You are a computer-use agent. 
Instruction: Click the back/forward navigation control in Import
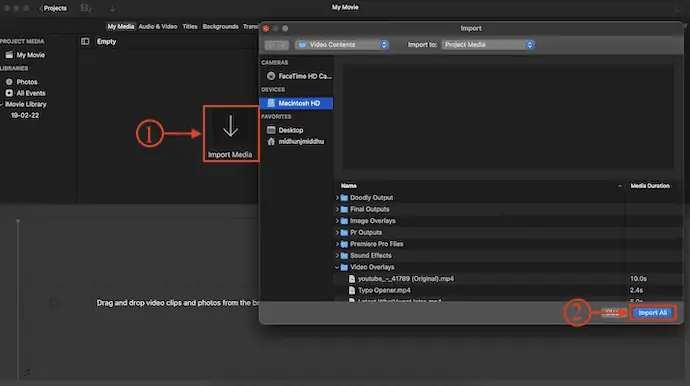[276, 45]
